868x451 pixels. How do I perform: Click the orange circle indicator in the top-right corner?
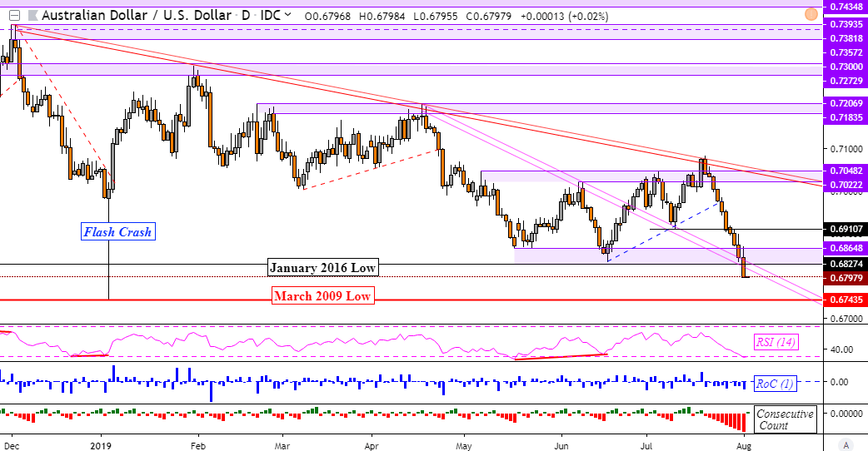tap(811, 15)
